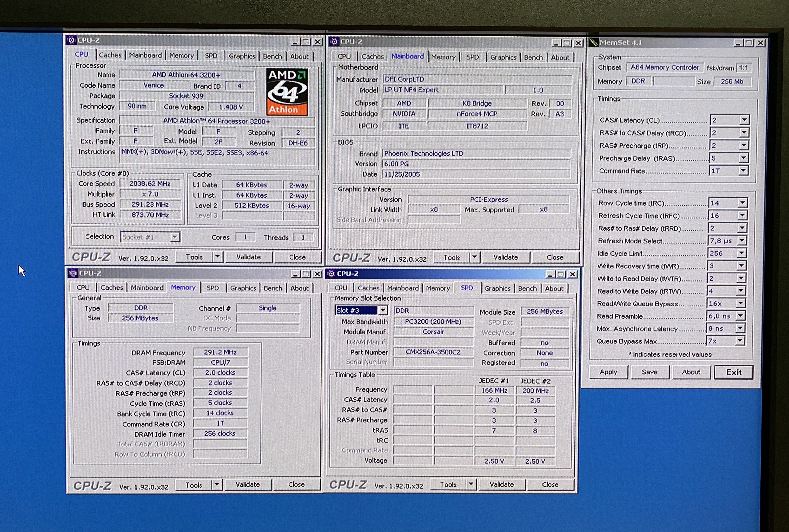Open CAS# Latency (CL) dropdown in MemSet
789x532 pixels.
pos(744,120)
